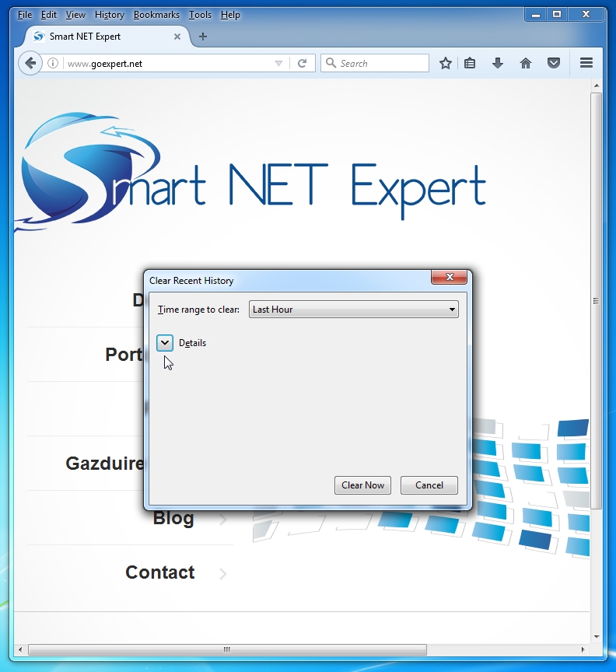This screenshot has height=672, width=616.
Task: Open the hamburger menu icon
Action: point(586,64)
